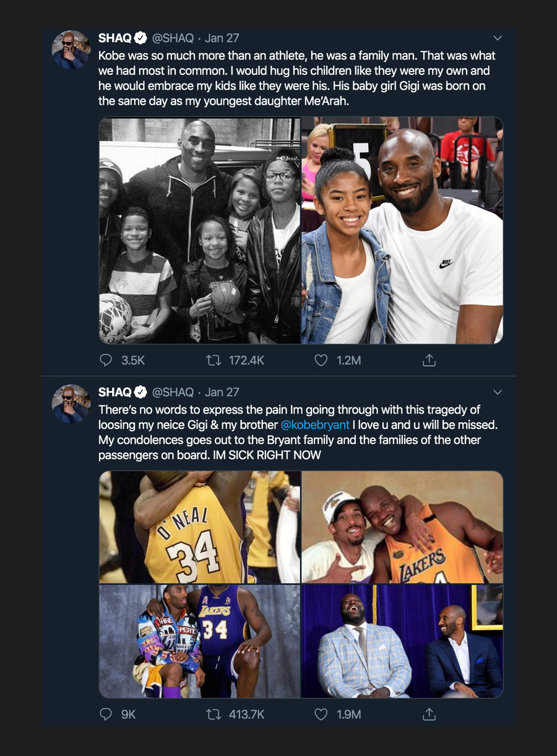The height and width of the screenshot is (756, 557).
Task: Retweet the tweet with 413.7K retweets
Action: [x=214, y=714]
